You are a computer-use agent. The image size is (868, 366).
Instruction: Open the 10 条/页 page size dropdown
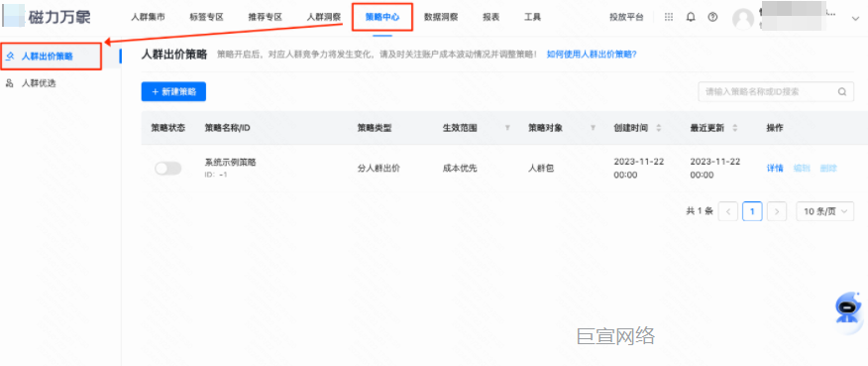(x=824, y=211)
